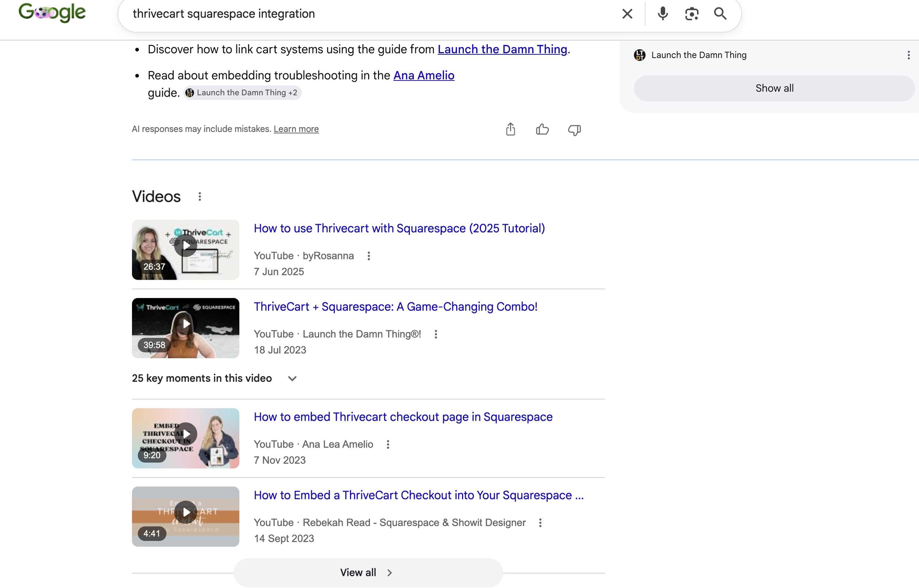Open the Videos section options menu
Viewport: 919px width, 588px height.
(199, 197)
